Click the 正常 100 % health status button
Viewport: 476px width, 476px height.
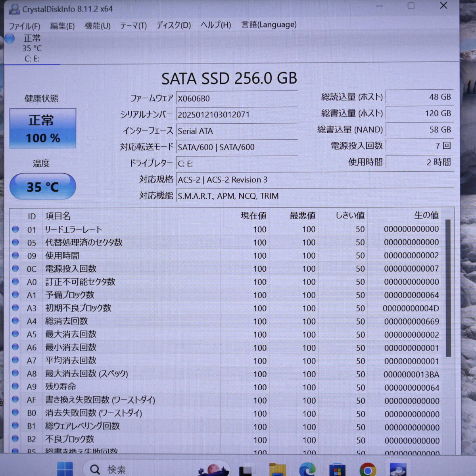pyautogui.click(x=43, y=129)
